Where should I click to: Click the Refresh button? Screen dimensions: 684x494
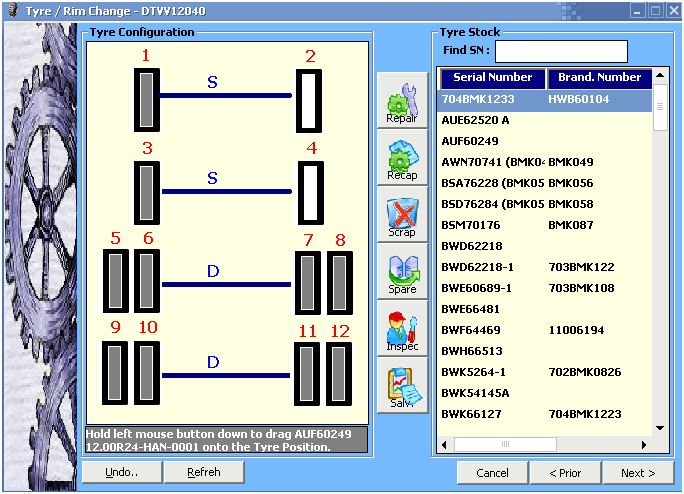[x=203, y=472]
